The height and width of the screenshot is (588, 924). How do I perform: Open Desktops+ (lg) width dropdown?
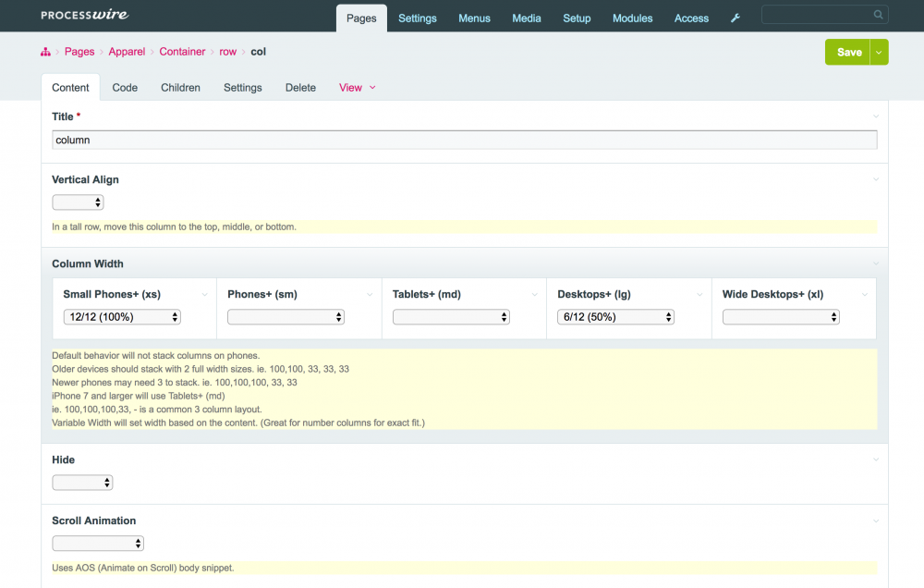615,317
